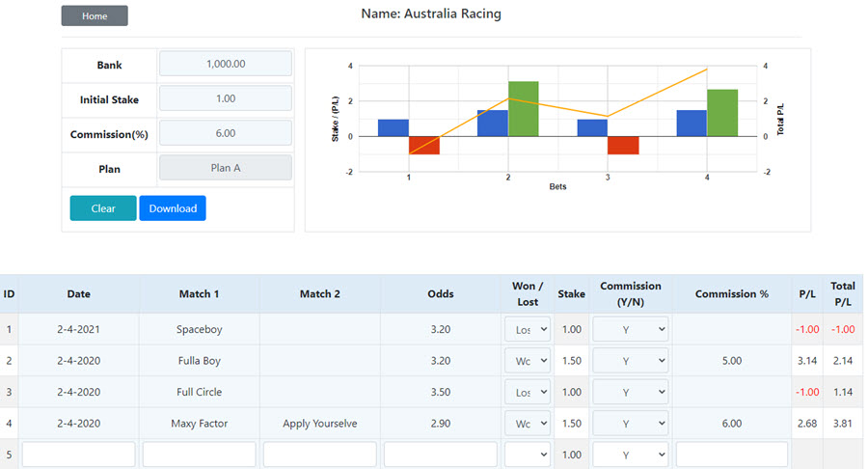Select the Commission(%) input field

coord(226,133)
